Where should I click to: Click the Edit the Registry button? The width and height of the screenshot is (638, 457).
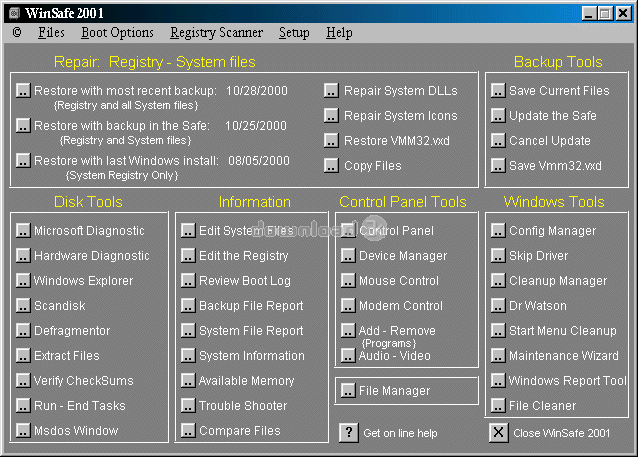tap(188, 256)
